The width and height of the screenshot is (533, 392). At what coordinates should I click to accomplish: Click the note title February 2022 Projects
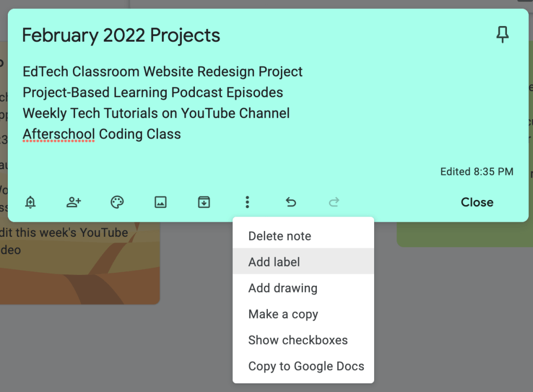click(121, 35)
